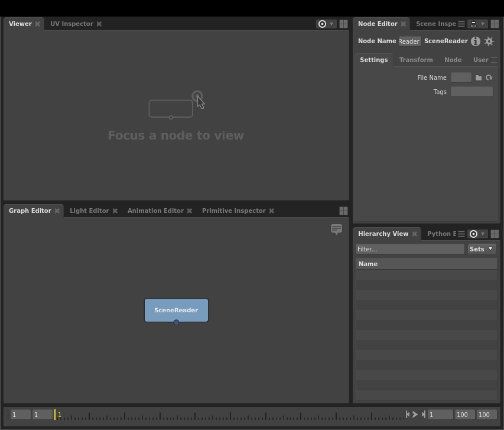The width and height of the screenshot is (504, 430).
Task: Reload the file with the refresh icon
Action: click(x=489, y=77)
